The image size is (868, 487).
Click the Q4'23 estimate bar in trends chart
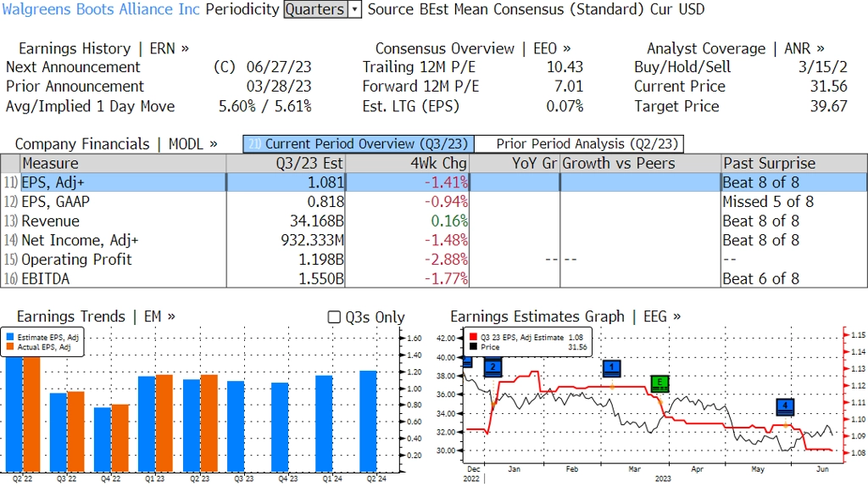coord(280,427)
